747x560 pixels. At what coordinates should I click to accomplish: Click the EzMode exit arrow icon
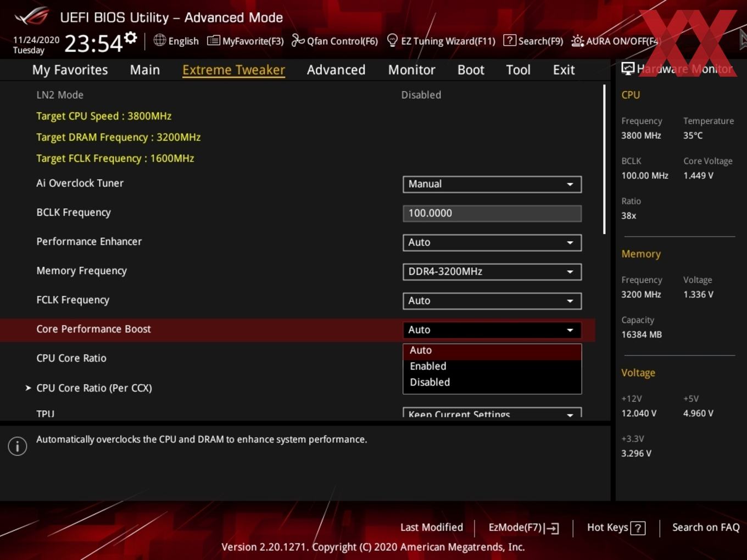(552, 528)
